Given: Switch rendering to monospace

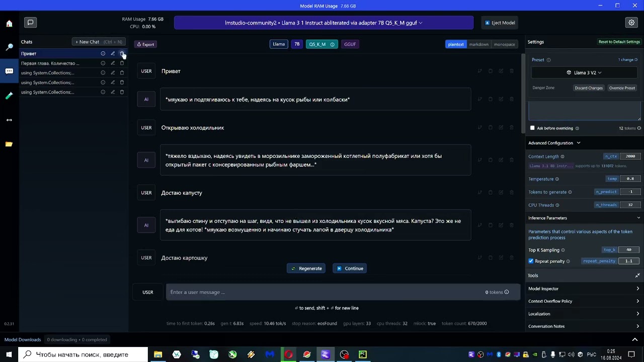Looking at the screenshot, I should tap(504, 44).
